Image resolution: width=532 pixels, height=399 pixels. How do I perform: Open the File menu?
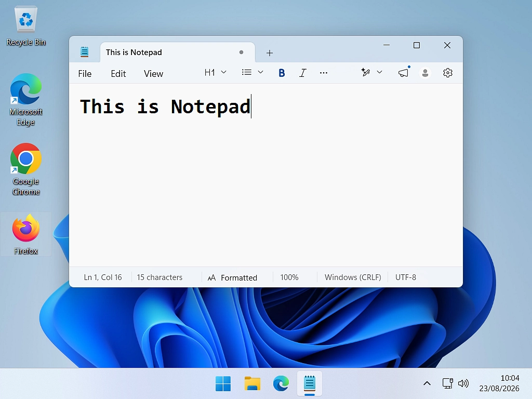tap(85, 74)
